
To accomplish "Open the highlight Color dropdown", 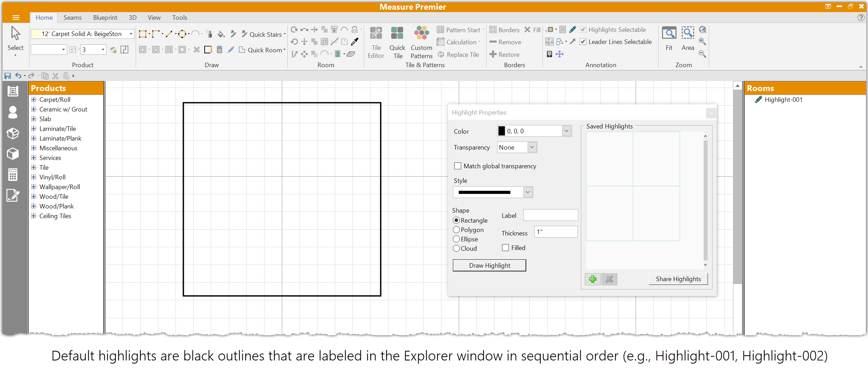I will 566,131.
